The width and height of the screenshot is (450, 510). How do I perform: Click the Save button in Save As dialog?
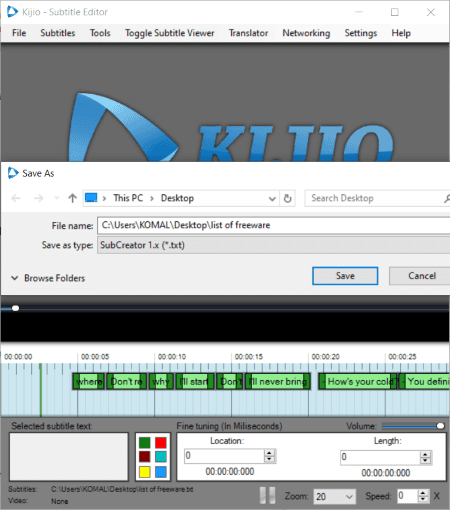[345, 276]
